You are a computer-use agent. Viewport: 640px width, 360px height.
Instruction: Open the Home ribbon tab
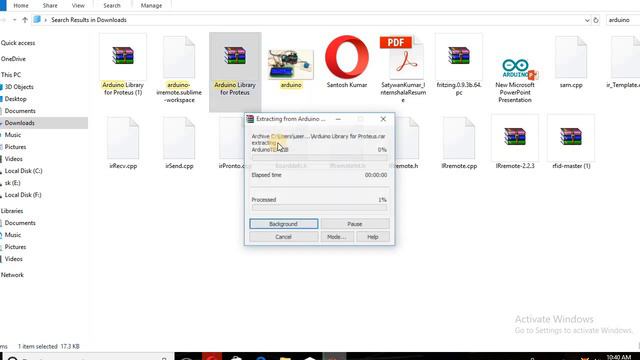tap(21, 6)
